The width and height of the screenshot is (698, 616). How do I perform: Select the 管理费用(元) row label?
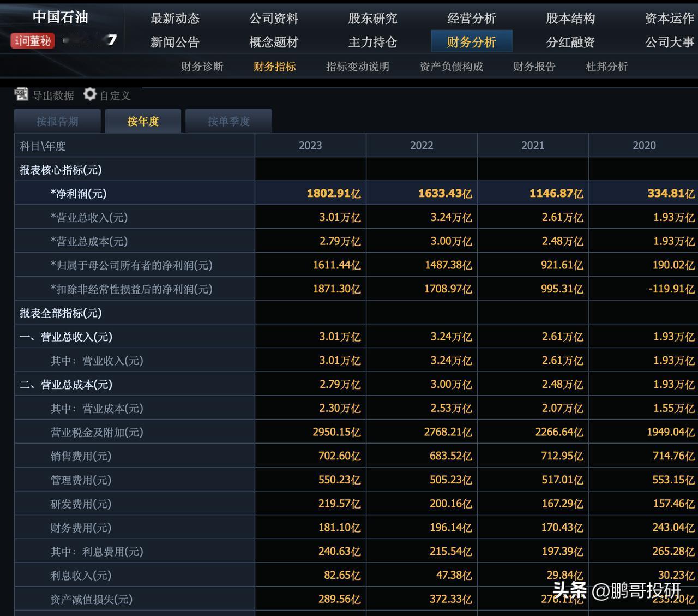[x=81, y=480]
